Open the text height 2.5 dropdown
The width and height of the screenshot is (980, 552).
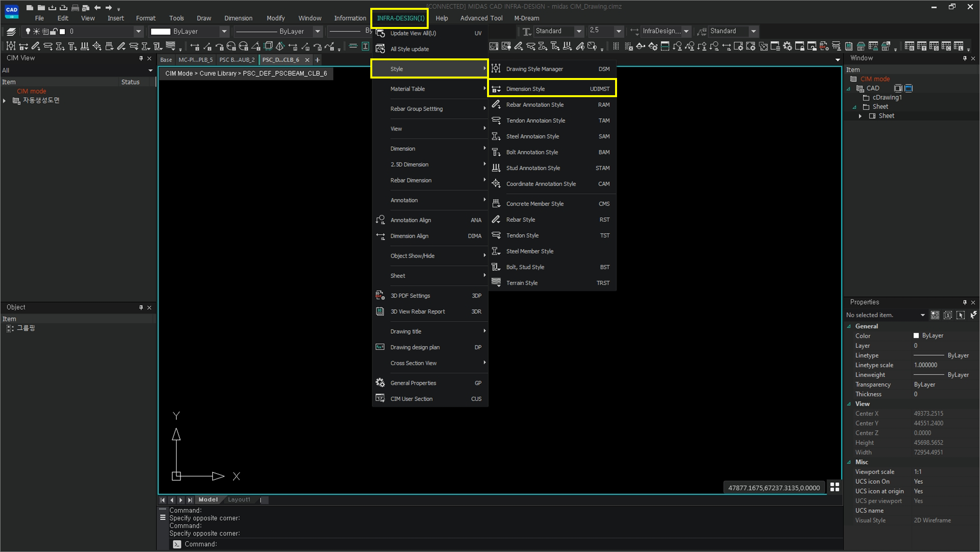[619, 31]
